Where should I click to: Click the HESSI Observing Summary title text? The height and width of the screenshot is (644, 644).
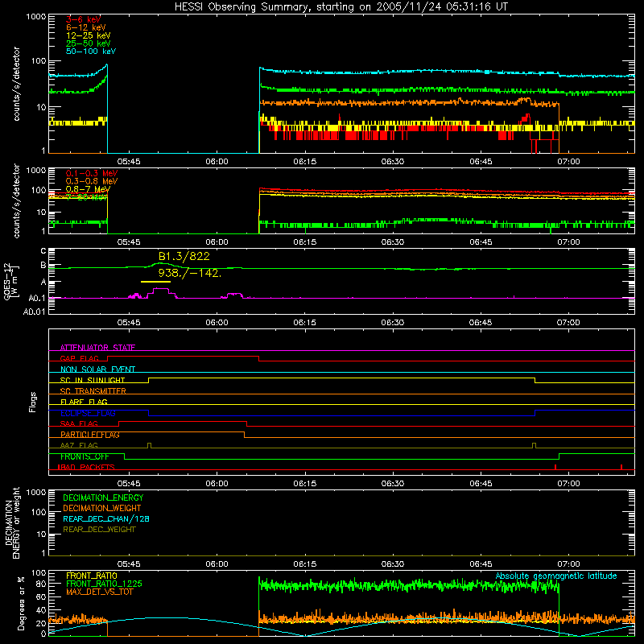[x=341, y=7]
